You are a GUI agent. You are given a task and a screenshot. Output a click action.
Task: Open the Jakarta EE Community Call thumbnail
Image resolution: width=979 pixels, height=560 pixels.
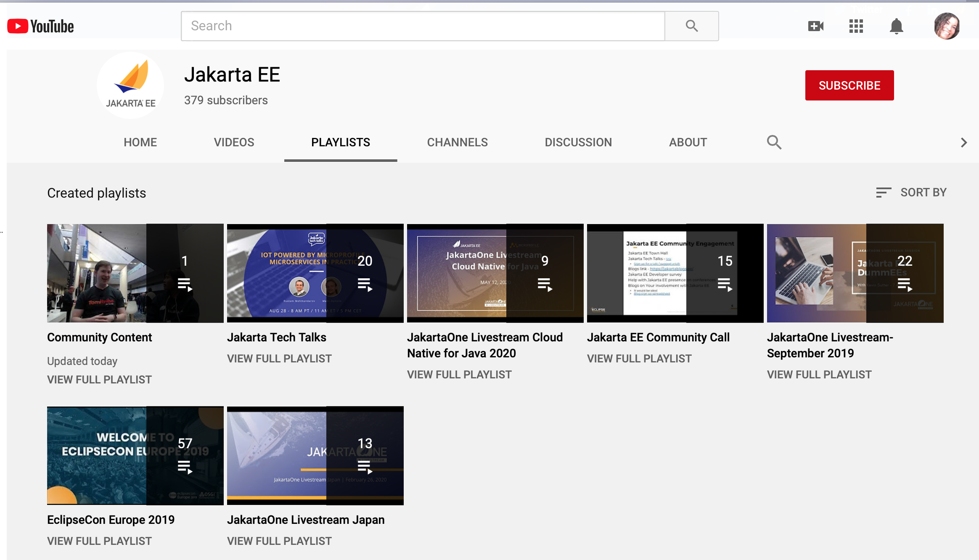(675, 273)
